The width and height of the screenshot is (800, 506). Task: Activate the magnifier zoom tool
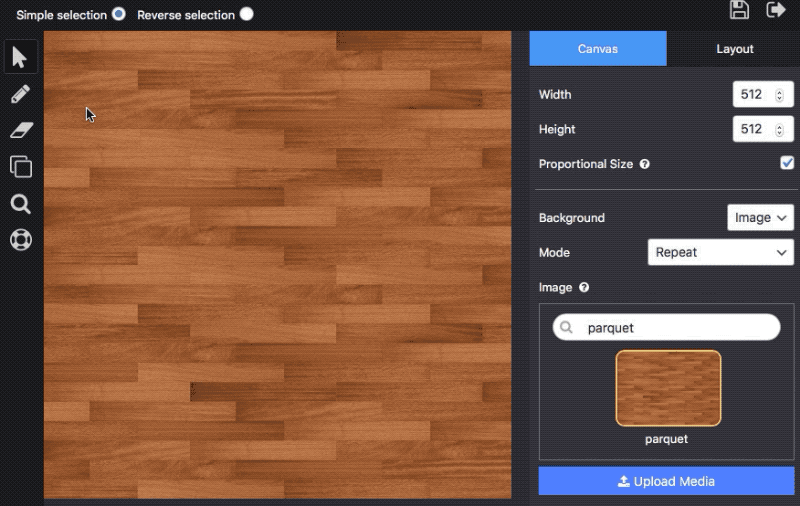[20, 204]
